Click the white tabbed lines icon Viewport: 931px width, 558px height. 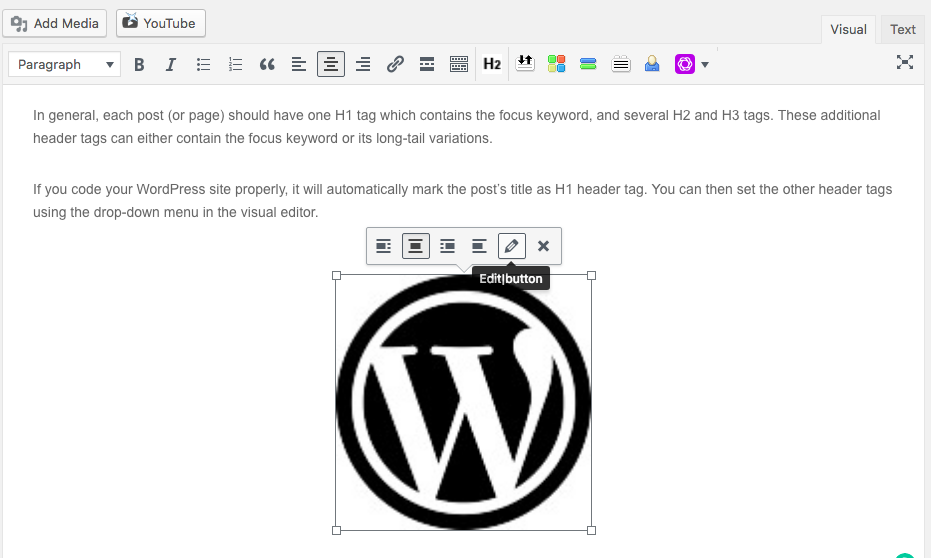pos(620,64)
